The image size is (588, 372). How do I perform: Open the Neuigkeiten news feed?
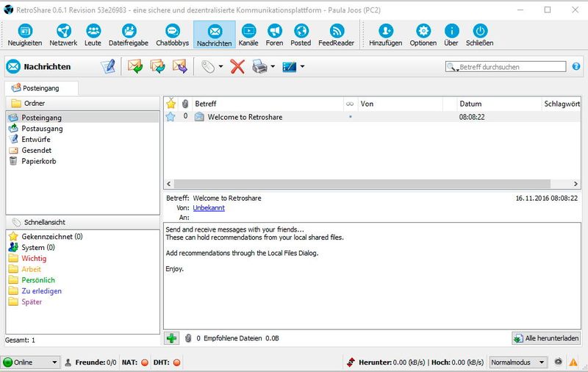(25, 35)
